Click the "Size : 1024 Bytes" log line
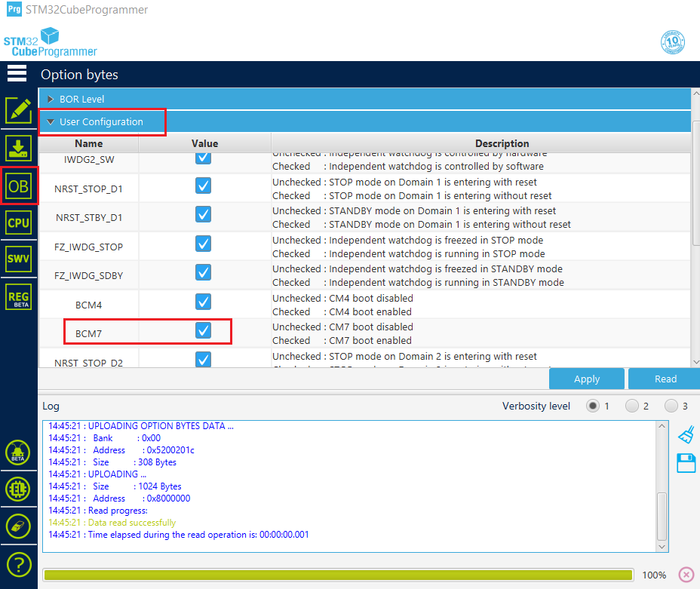Viewport: 700px width, 589px height. tap(115, 486)
